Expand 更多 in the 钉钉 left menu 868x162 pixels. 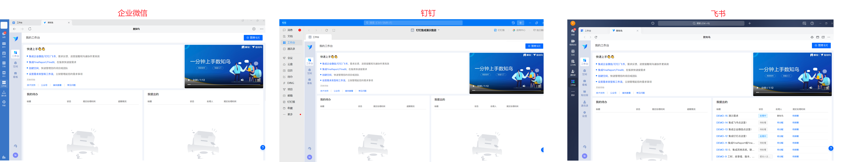coord(290,114)
